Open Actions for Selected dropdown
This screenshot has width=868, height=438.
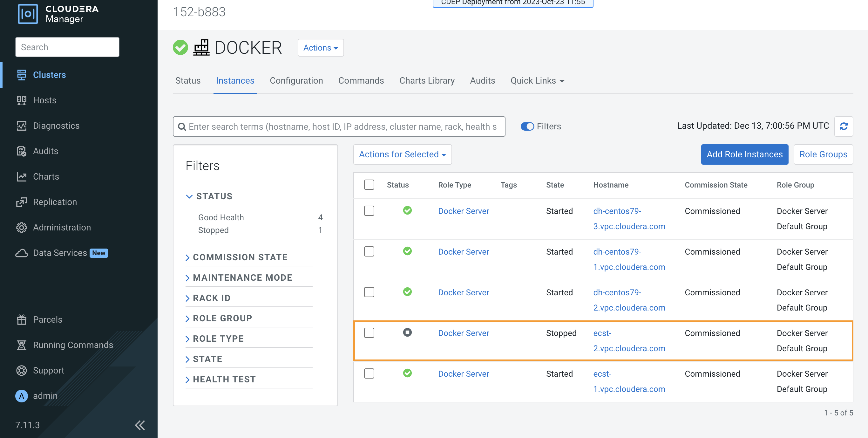click(402, 154)
